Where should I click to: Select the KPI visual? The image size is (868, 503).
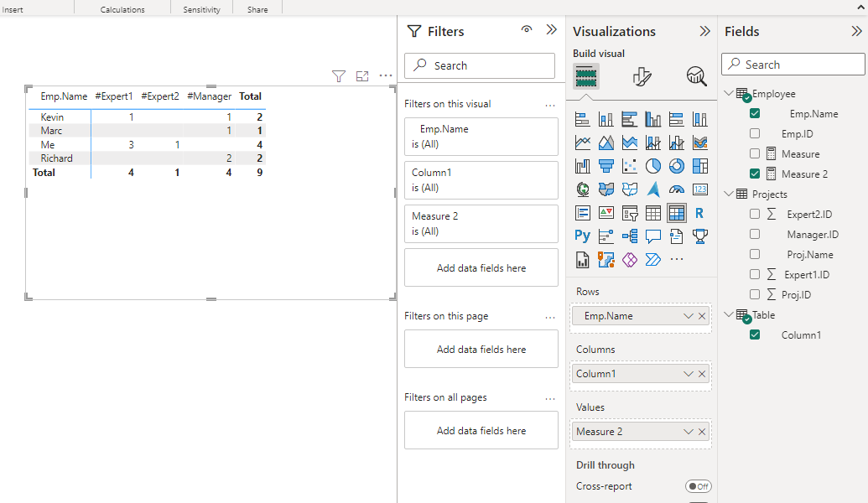click(606, 213)
